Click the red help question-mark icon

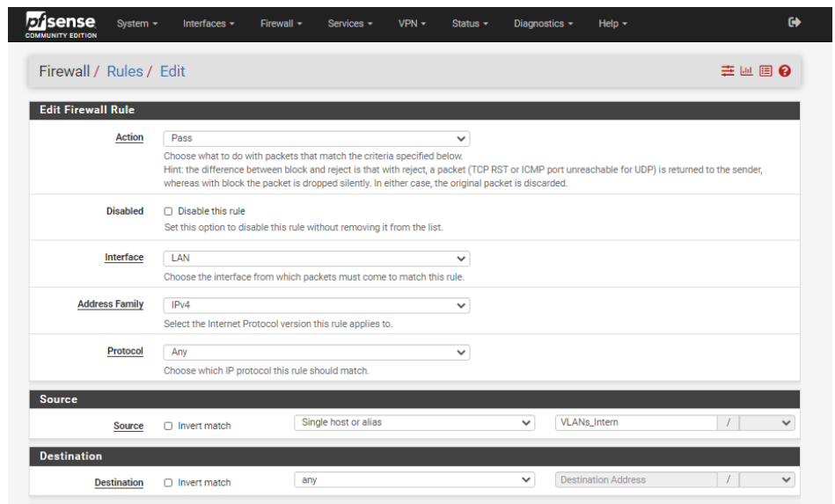point(785,71)
